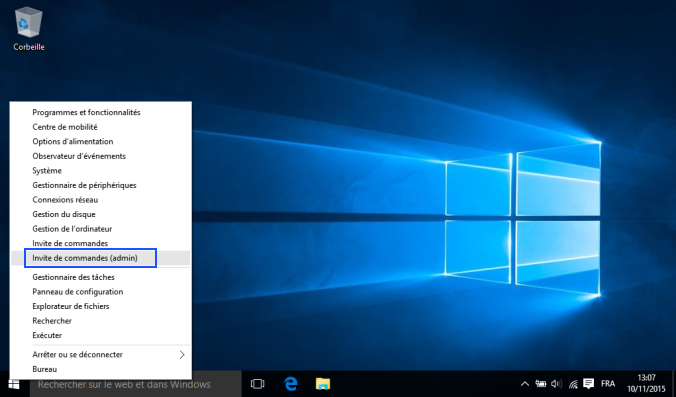Choose Connexions réseau
Screen dimensions: 676x397
(x=100, y=200)
